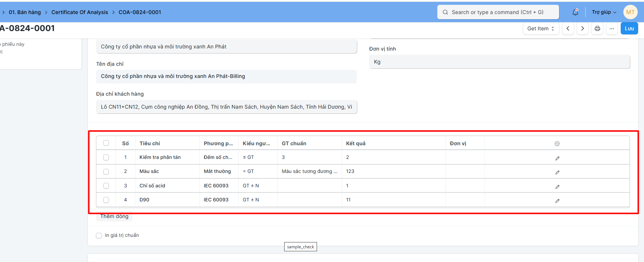644x262 pixels.
Task: Edit row 1 Kiểm tra phân tán
Action: click(x=557, y=158)
